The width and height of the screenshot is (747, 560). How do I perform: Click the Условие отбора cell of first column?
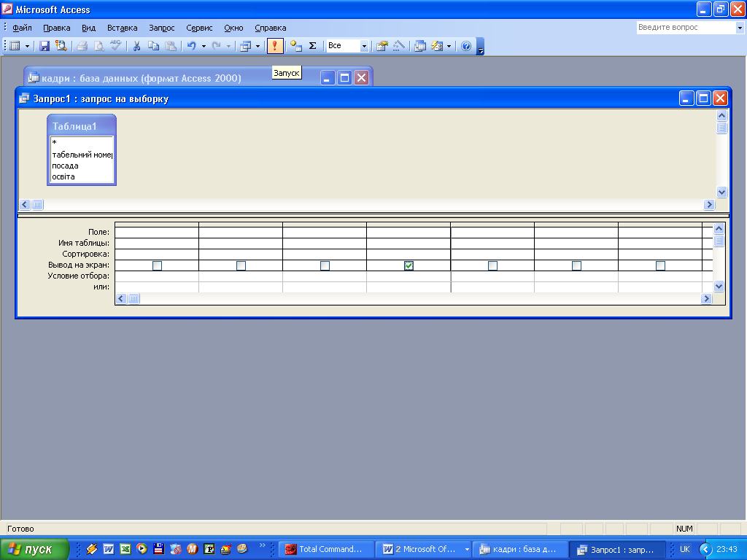tap(157, 276)
